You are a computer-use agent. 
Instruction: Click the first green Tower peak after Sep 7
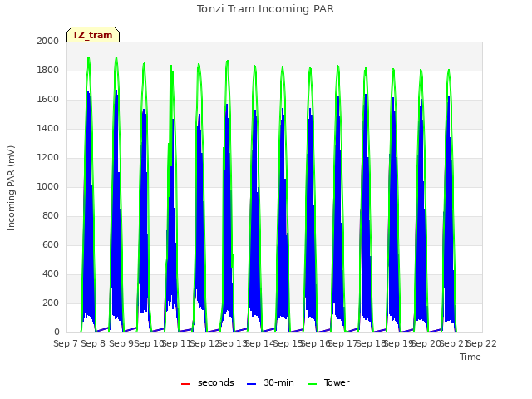(x=89, y=57)
